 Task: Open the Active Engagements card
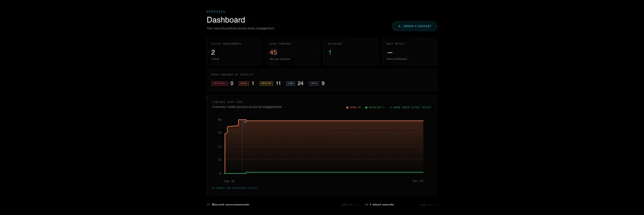point(234,52)
